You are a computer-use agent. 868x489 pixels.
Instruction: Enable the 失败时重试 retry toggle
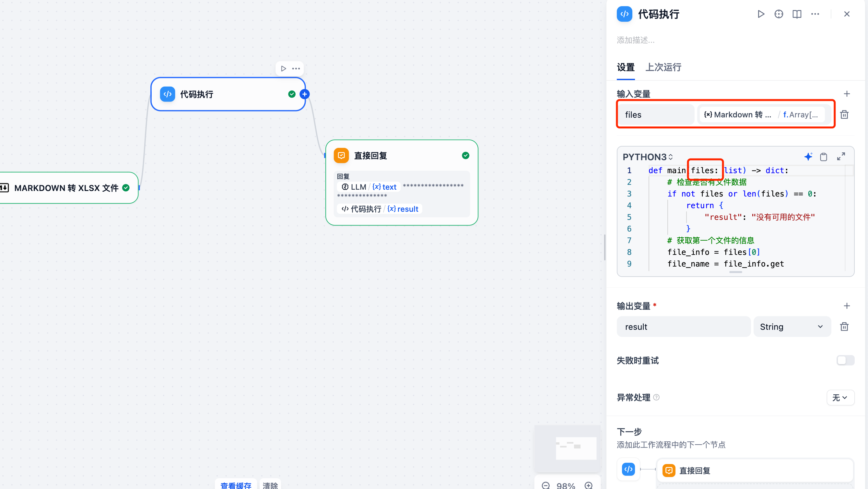[x=845, y=360]
